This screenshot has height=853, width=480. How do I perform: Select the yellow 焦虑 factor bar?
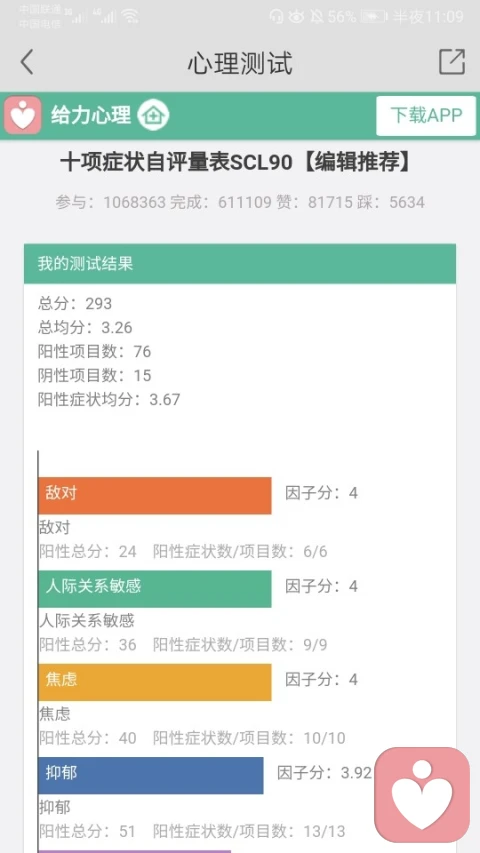155,682
